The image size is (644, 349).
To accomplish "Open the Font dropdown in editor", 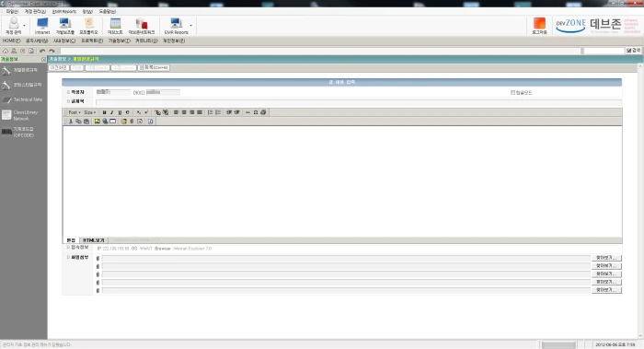I will 75,112.
